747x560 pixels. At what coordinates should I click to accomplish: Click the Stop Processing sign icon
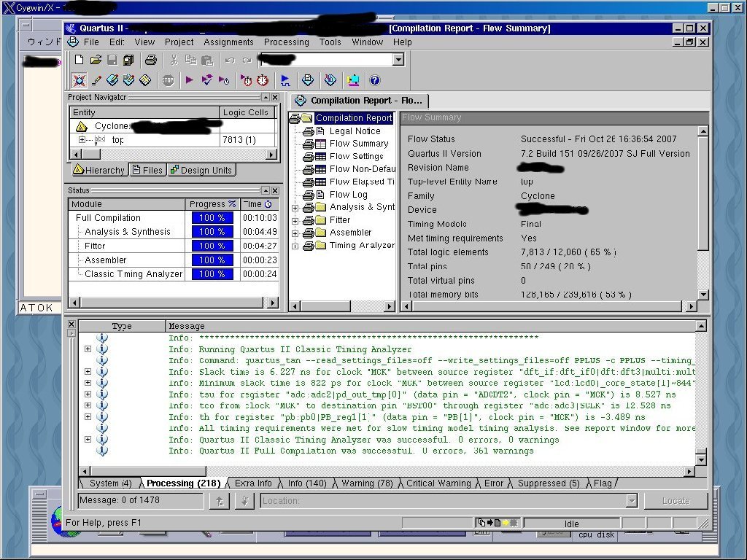point(168,80)
